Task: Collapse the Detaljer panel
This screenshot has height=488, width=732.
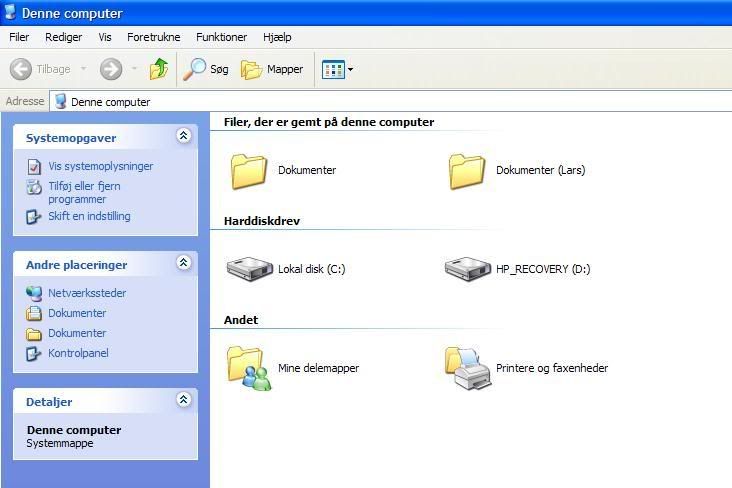Action: point(183,400)
